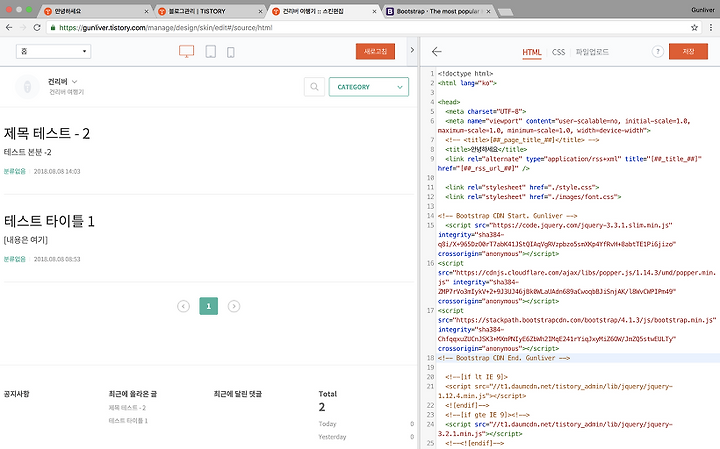The image size is (720, 449).
Task: Open the preview size dropdown
Action: click(x=54, y=51)
